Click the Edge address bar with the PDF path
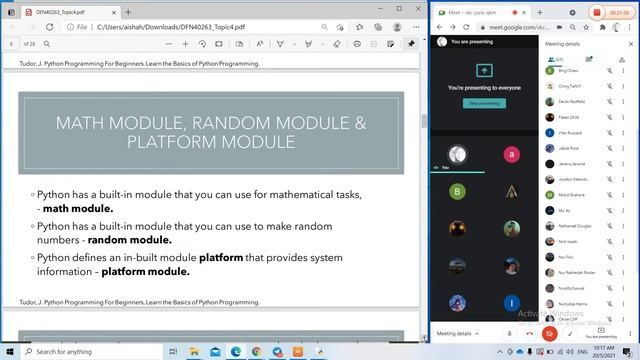640x360 pixels. [171, 27]
